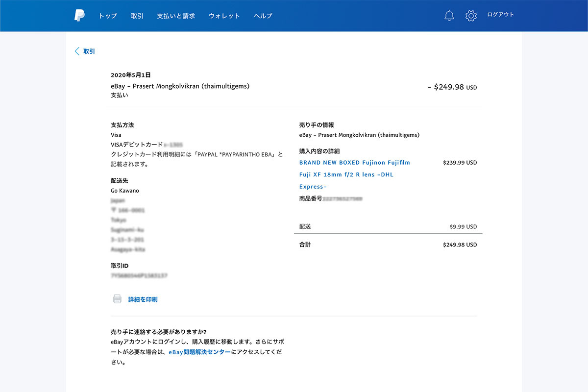Image resolution: width=588 pixels, height=392 pixels.
Task: Click the 詳細を印刷 link
Action: point(143,299)
